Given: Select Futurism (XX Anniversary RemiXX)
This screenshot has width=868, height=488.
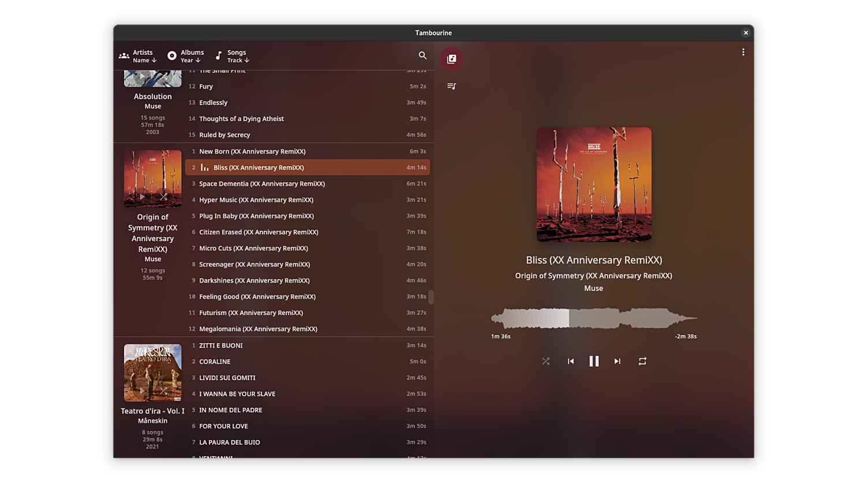Looking at the screenshot, I should point(308,313).
